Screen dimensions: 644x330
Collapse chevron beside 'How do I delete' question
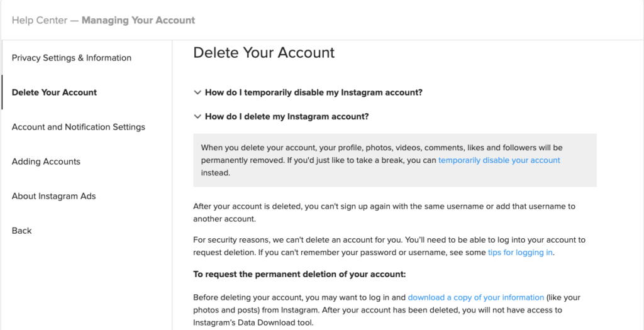coord(197,117)
